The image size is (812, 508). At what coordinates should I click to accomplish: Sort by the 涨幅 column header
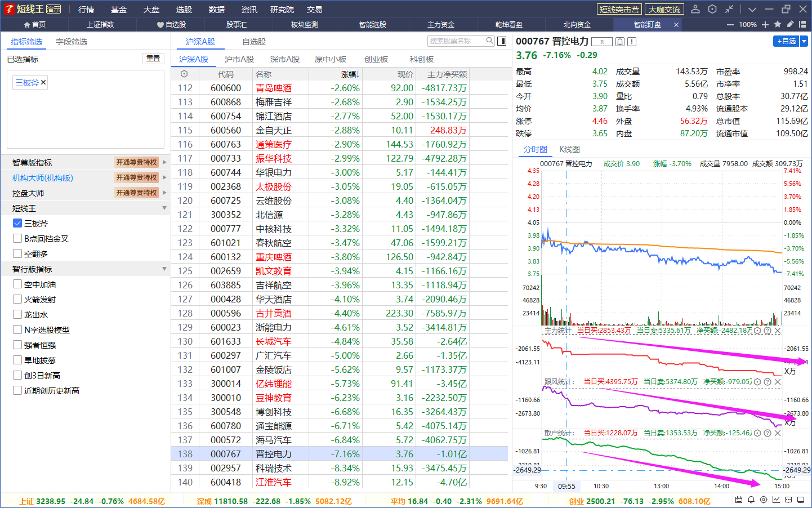coord(350,74)
